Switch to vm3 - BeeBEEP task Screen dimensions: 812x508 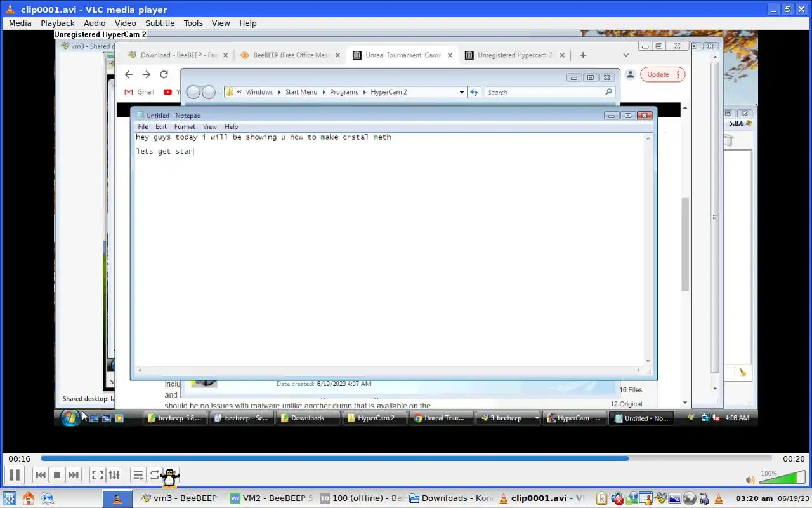coord(180,498)
